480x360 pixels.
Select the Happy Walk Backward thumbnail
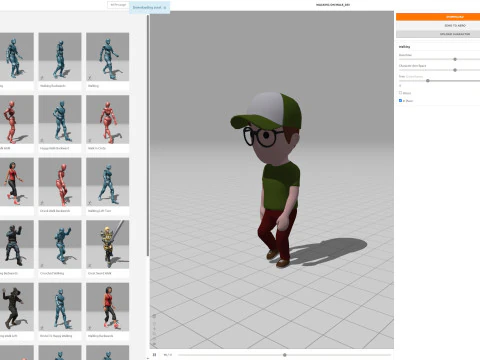pyautogui.click(x=60, y=119)
